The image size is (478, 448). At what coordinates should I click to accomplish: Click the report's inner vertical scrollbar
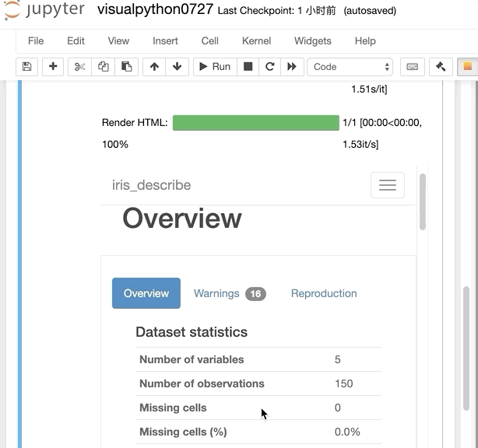click(x=423, y=201)
